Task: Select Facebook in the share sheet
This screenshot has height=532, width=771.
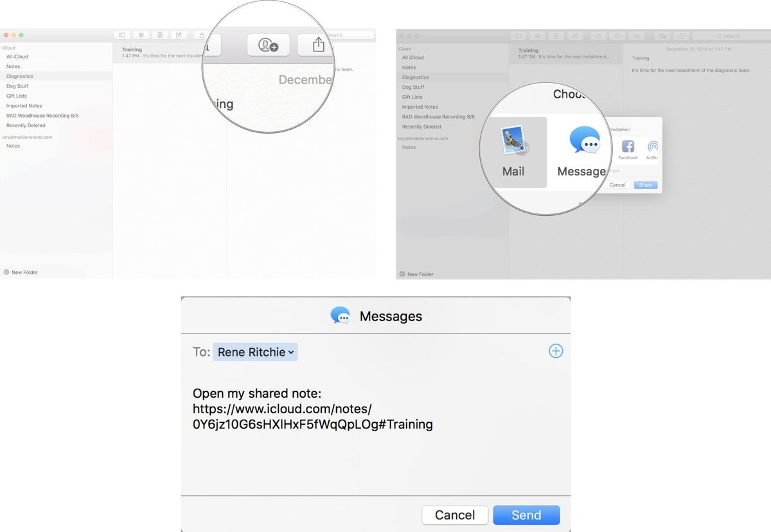Action: (x=628, y=148)
